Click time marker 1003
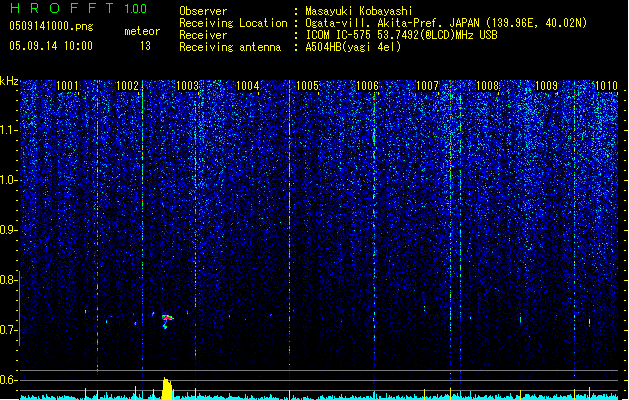 pos(187,86)
